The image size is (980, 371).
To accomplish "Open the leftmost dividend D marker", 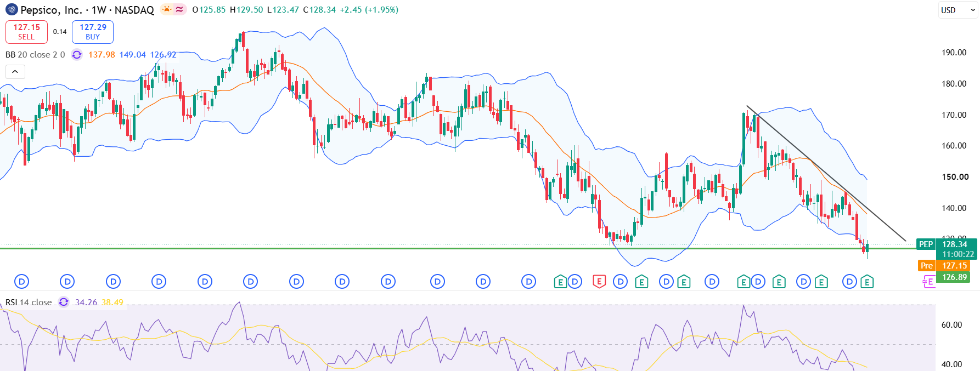I will (21, 282).
